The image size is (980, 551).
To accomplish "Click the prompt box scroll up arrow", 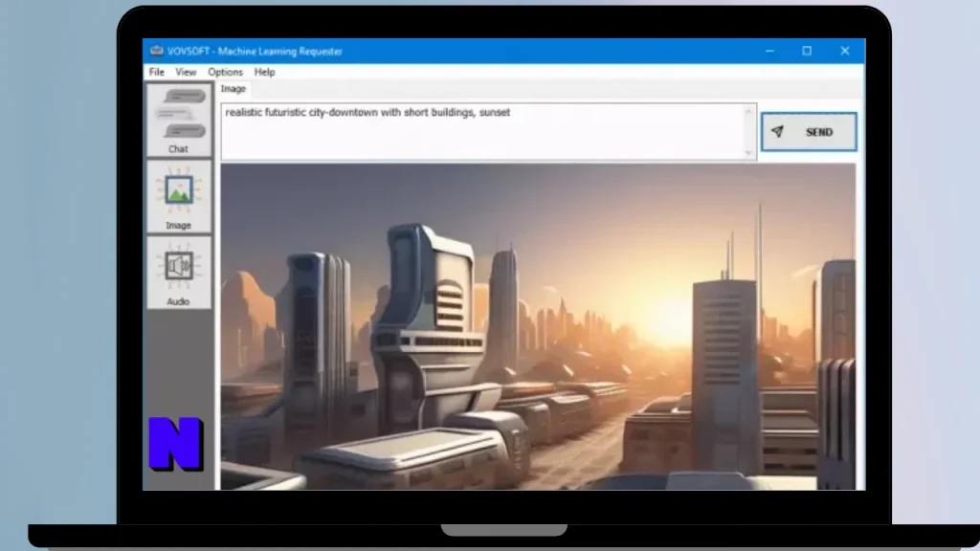I will 748,112.
